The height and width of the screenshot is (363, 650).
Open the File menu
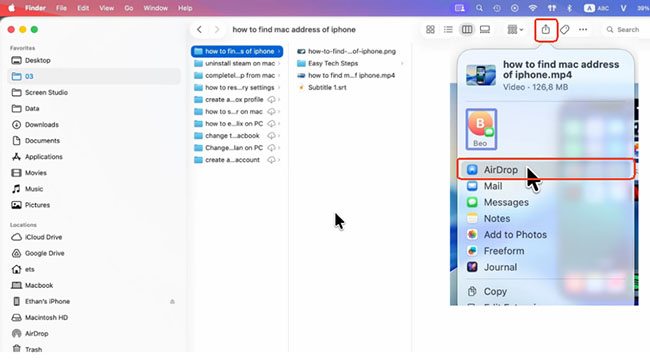click(61, 8)
